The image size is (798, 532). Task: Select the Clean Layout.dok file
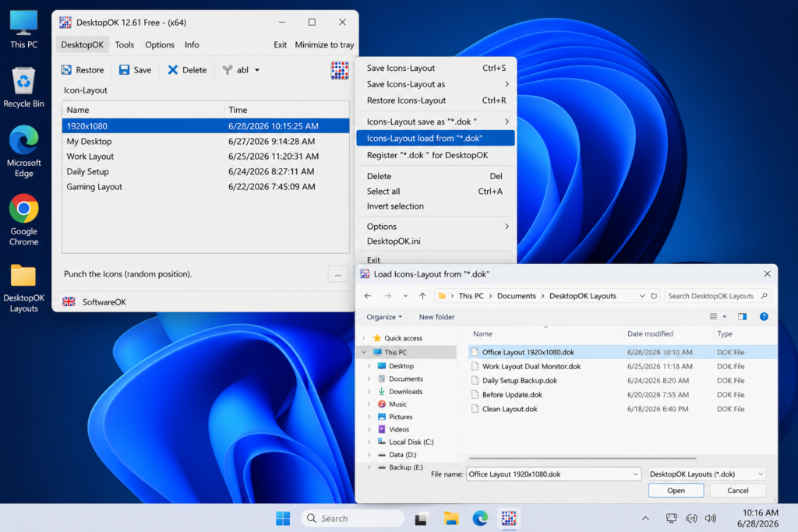622,409
